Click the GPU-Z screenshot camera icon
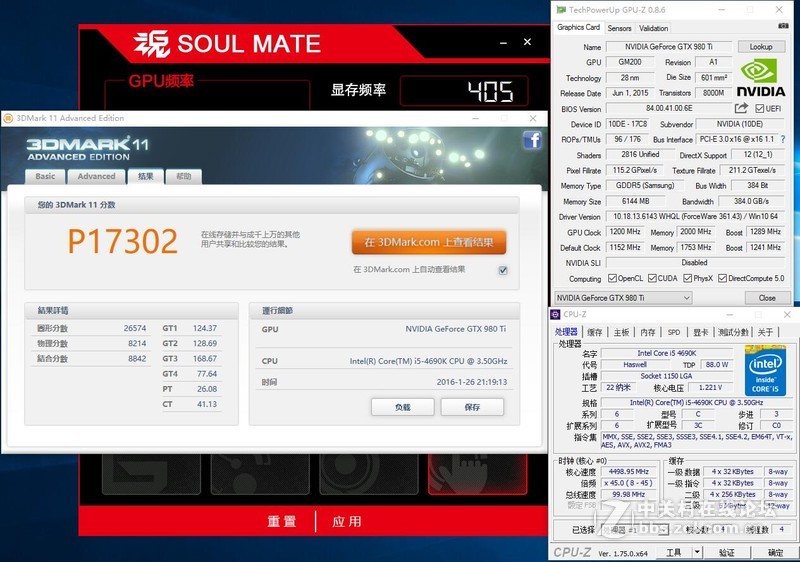This screenshot has width=800, height=562. pos(783,26)
